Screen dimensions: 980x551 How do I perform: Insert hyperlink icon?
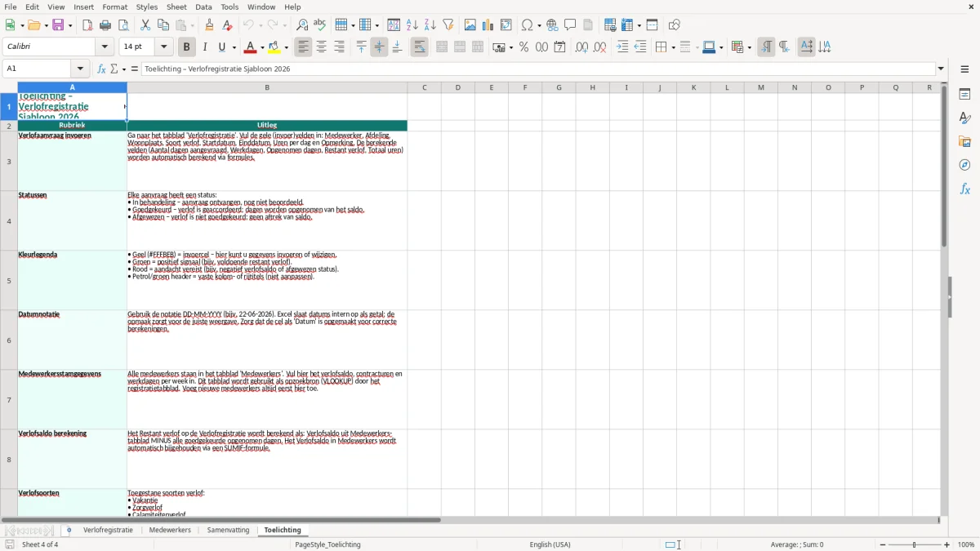point(552,25)
